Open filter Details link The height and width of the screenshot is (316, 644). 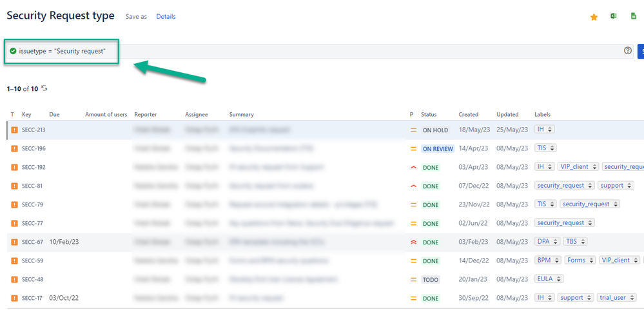coord(166,16)
